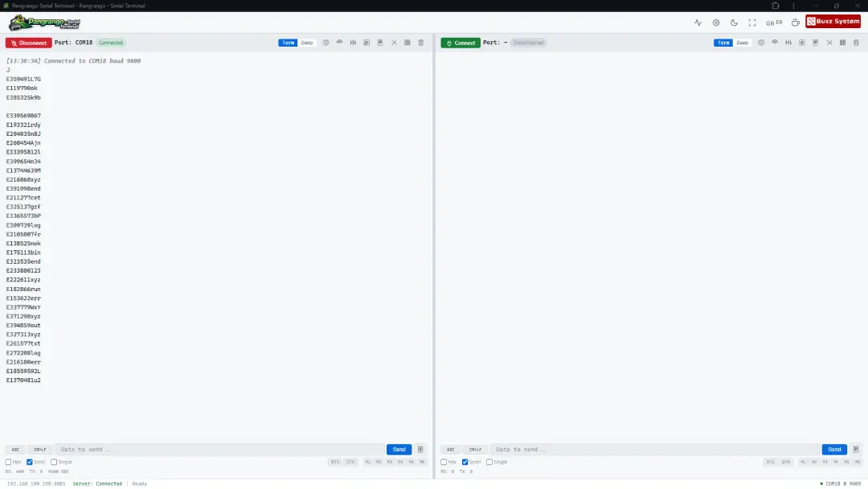Viewport: 868px width, 489px height.
Task: Click right panel log document icon
Action: click(x=802, y=43)
